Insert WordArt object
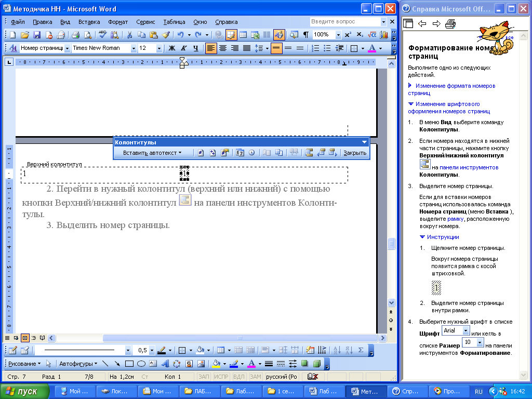Image resolution: width=532 pixels, height=399 pixels. [165, 364]
